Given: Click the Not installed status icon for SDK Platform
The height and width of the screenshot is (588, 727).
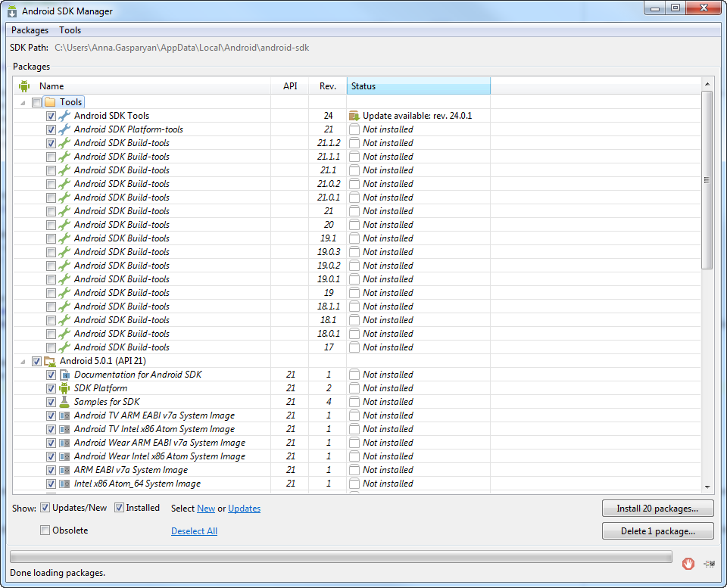Looking at the screenshot, I should pyautogui.click(x=354, y=388).
